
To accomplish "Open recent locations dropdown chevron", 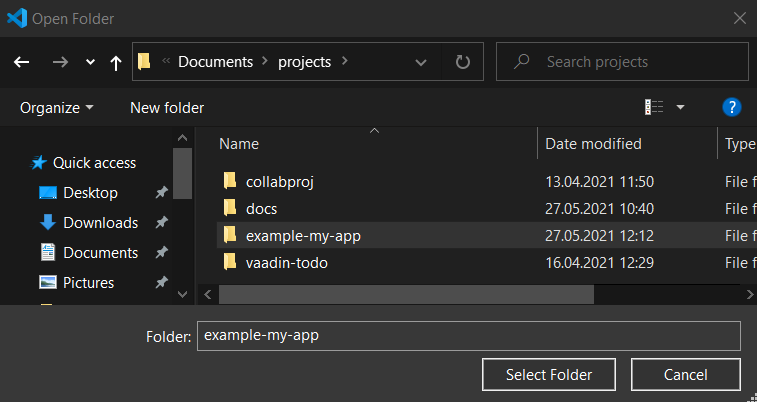I will click(x=90, y=62).
